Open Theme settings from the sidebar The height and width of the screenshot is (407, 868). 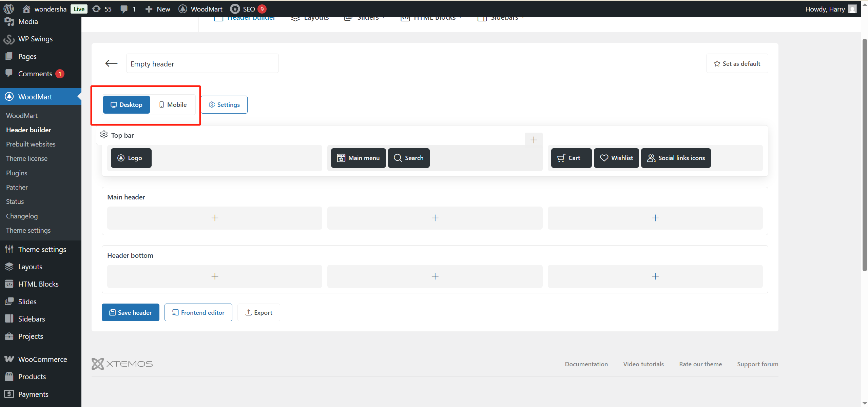pos(42,249)
